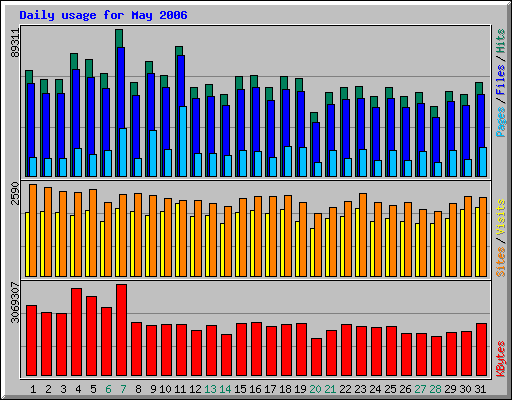Select the 2590 visits axis value

(15, 193)
